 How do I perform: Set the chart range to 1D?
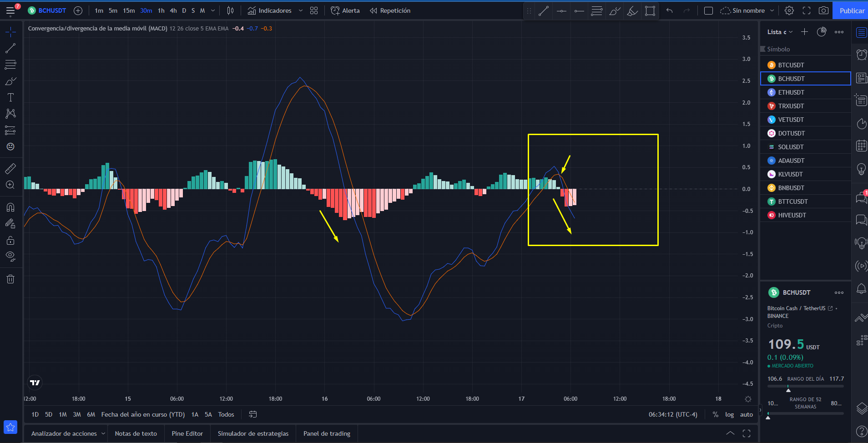35,414
